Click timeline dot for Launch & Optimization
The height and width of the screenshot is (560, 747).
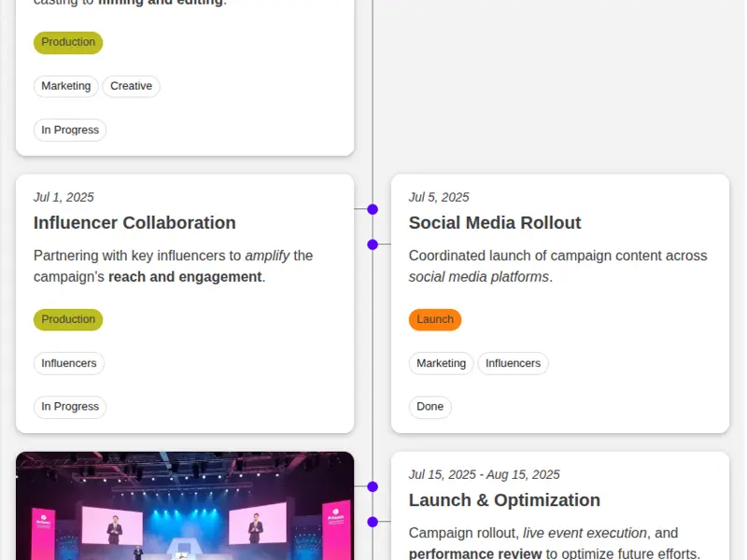tap(373, 521)
